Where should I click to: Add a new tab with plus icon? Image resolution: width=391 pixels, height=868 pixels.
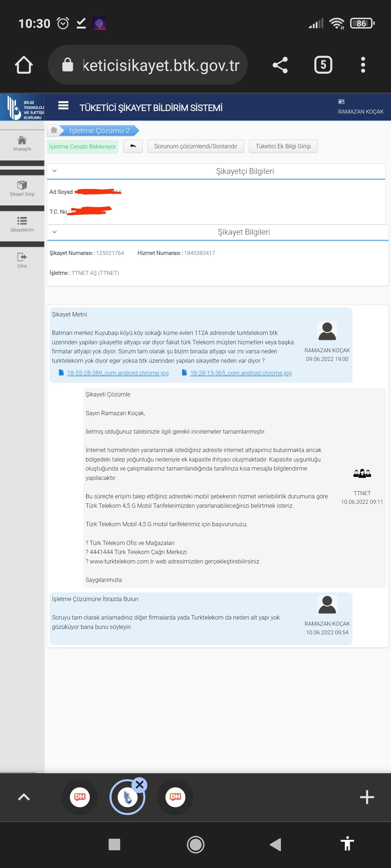click(x=367, y=797)
